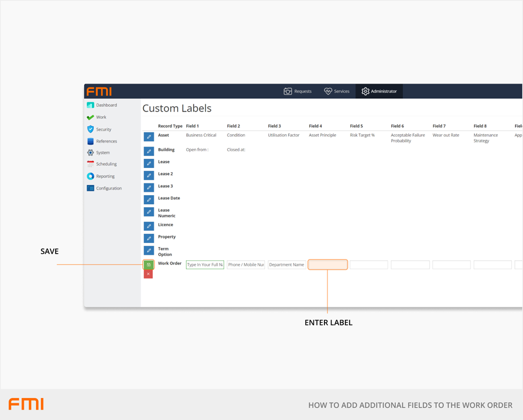Edit the Term Option row
The height and width of the screenshot is (420, 523).
coord(149,250)
